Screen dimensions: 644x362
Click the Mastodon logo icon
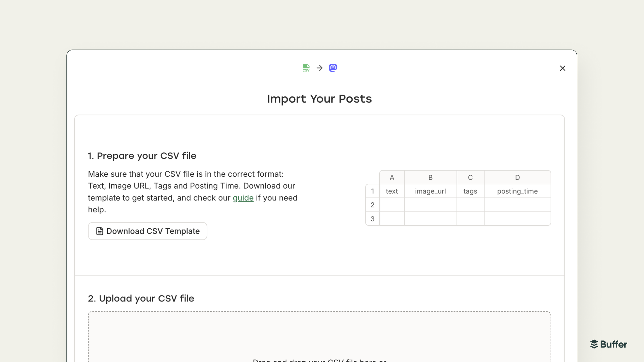(333, 68)
